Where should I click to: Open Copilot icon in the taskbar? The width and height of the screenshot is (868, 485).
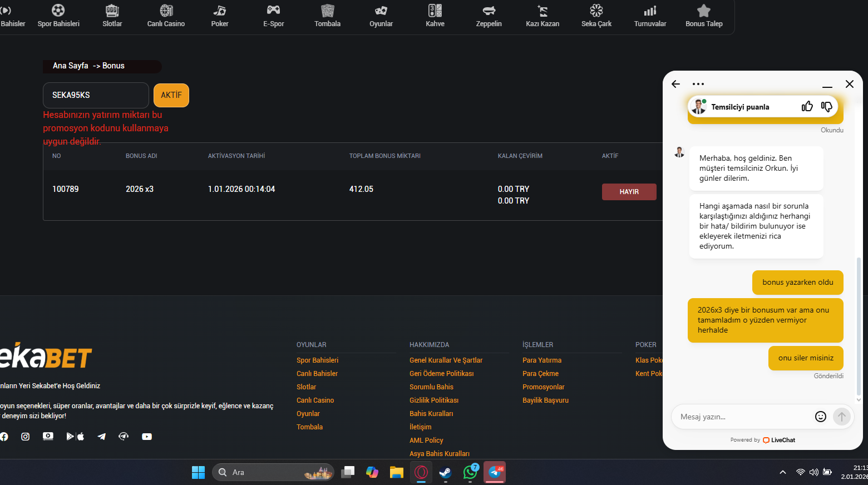coord(372,472)
